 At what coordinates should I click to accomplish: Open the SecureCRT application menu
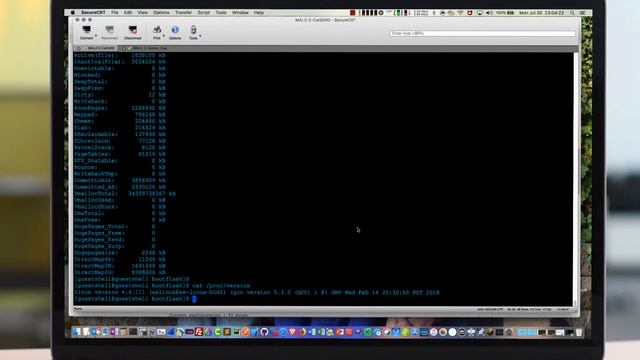93,13
